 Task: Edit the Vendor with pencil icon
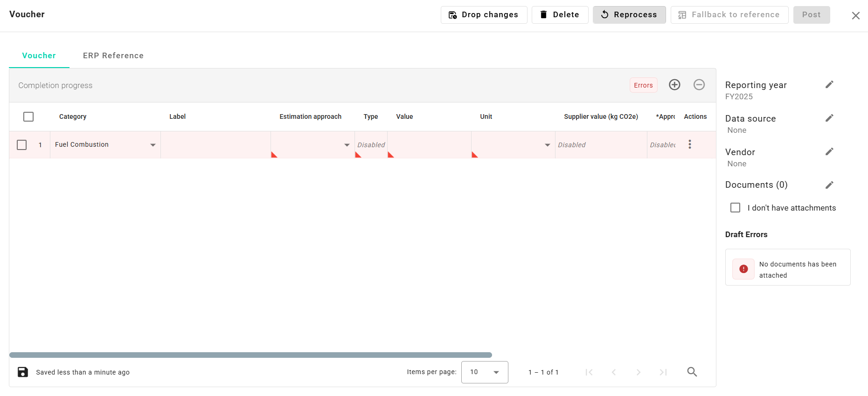[829, 152]
